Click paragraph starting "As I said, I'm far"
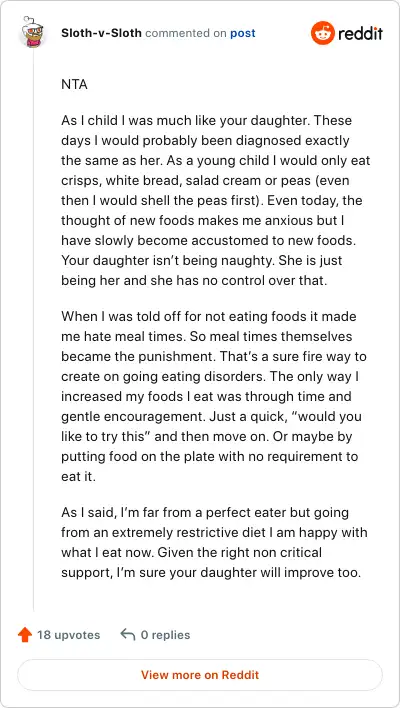This screenshot has height=708, width=400. 214,542
